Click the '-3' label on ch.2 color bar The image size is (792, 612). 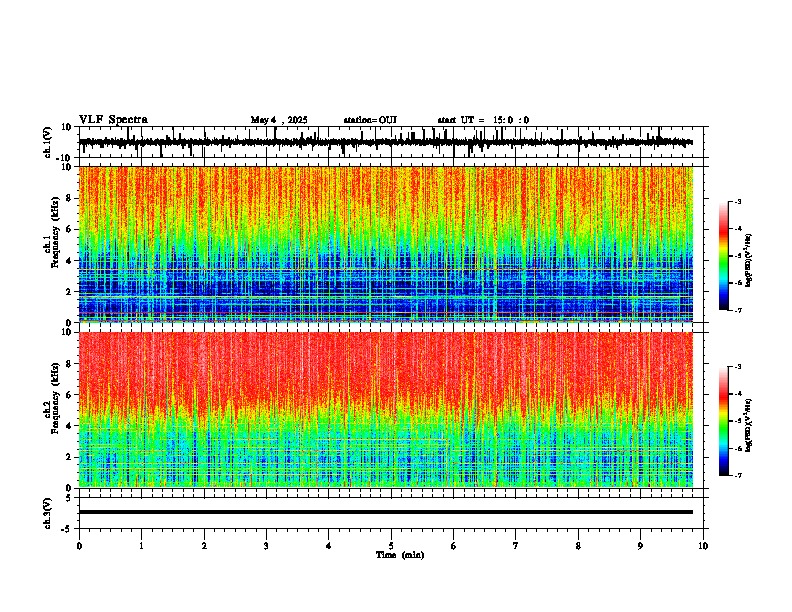[738, 367]
